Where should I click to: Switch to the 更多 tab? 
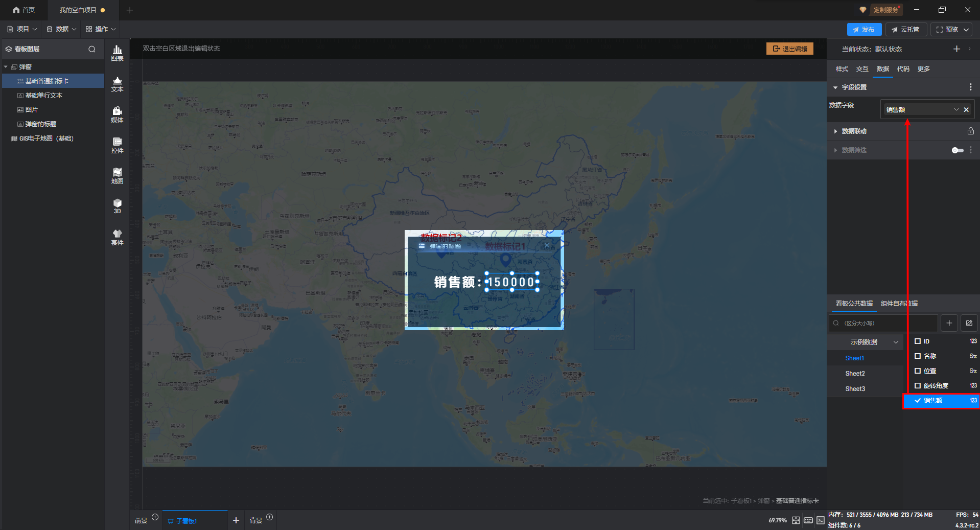pos(923,69)
